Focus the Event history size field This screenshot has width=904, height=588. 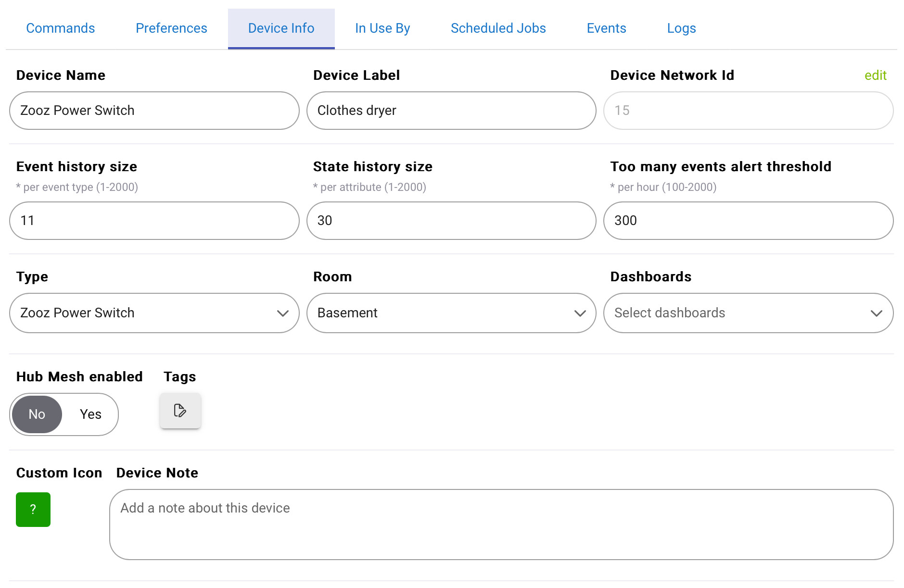pos(154,221)
